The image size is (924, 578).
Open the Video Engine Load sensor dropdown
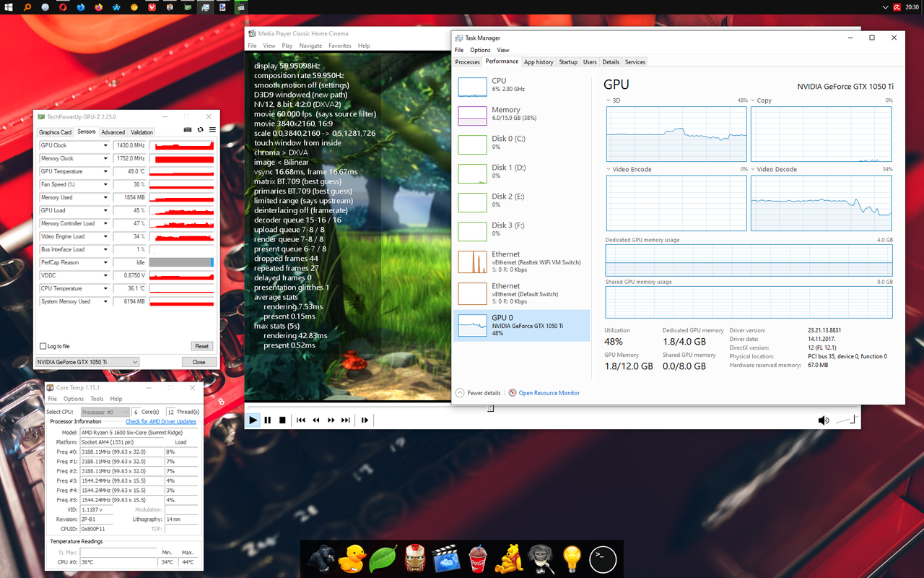click(x=105, y=236)
